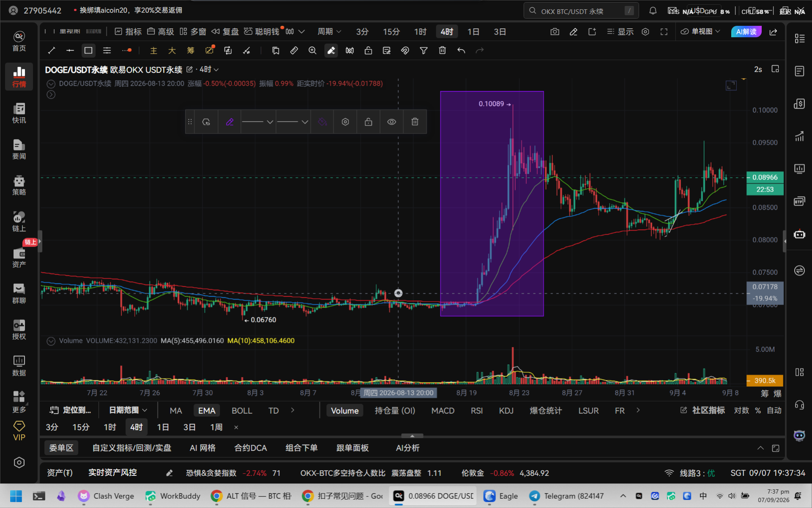Click the OKX BTC/USDT search field
This screenshot has height=508, width=812.
581,11
